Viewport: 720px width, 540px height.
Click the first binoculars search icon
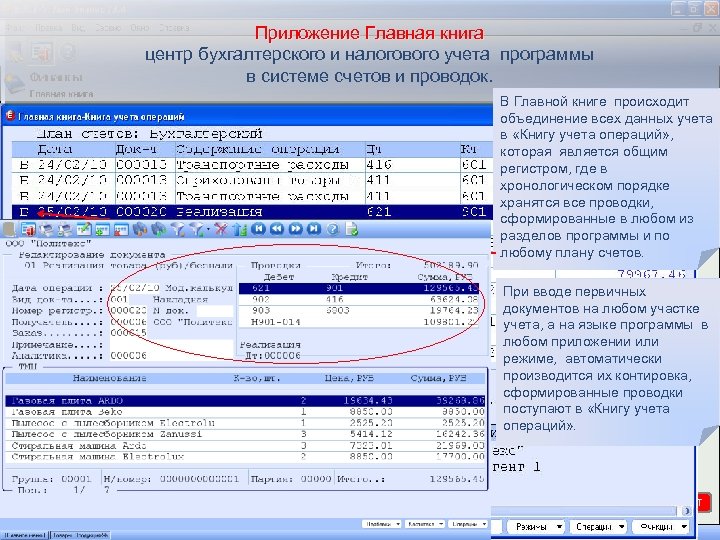pyautogui.click(x=140, y=229)
